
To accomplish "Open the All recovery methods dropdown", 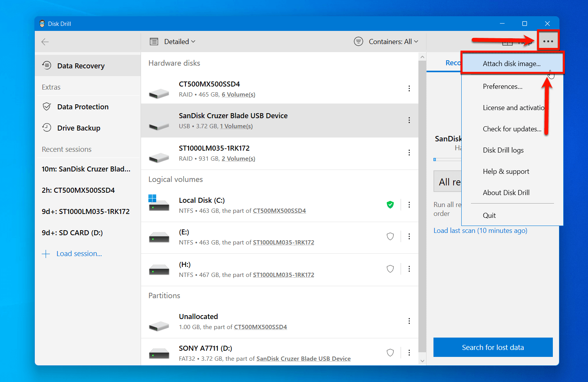I will coord(448,182).
